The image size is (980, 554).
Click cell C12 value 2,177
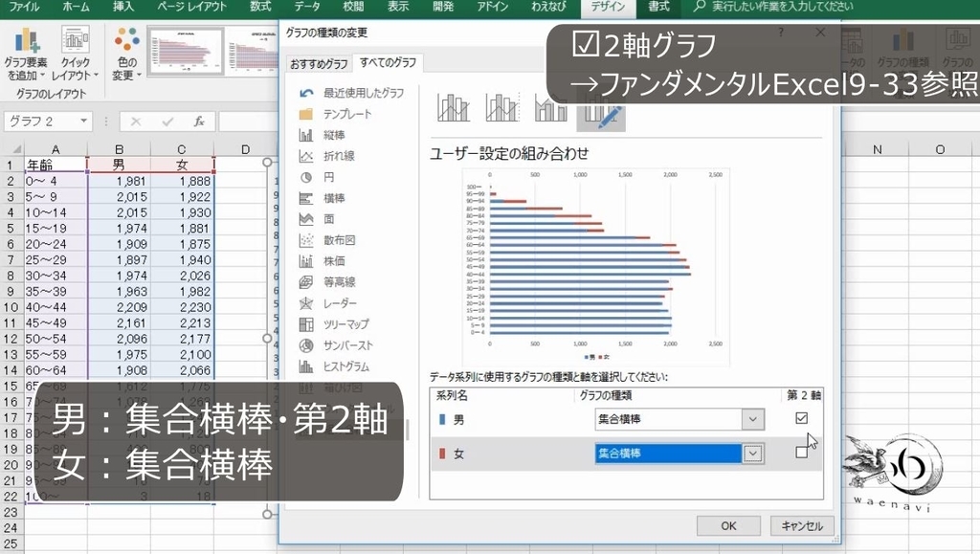pos(182,339)
